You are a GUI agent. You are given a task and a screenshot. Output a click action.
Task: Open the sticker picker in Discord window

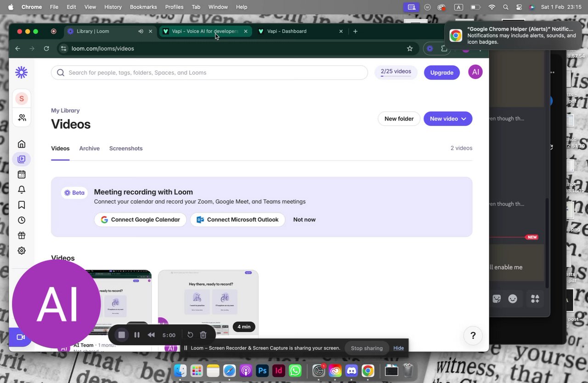(497, 299)
